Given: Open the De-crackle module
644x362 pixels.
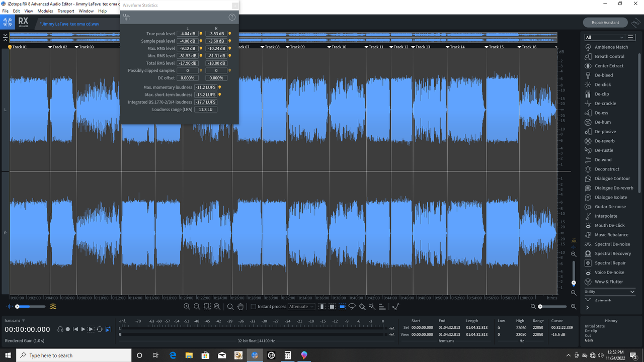Looking at the screenshot, I should [600, 103].
